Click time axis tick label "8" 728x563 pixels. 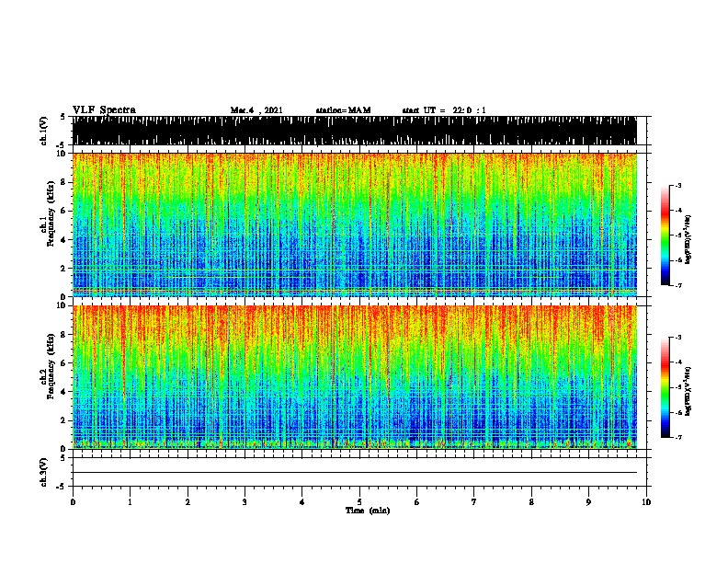[531, 502]
